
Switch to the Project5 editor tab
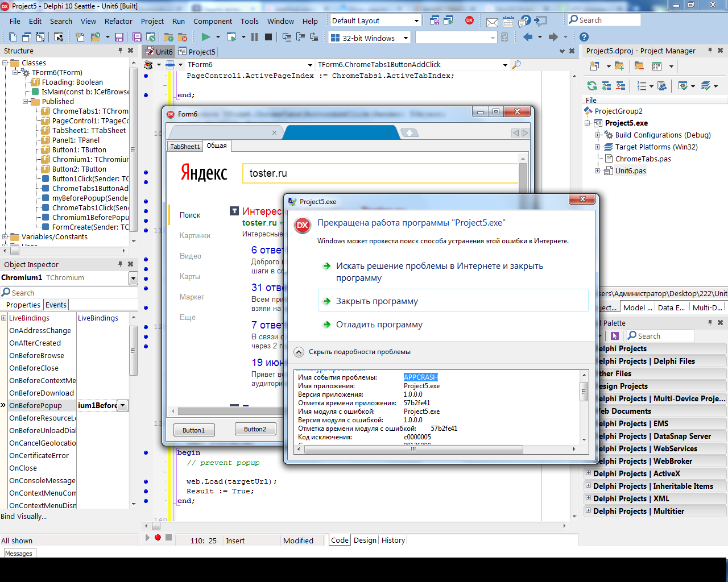197,52
